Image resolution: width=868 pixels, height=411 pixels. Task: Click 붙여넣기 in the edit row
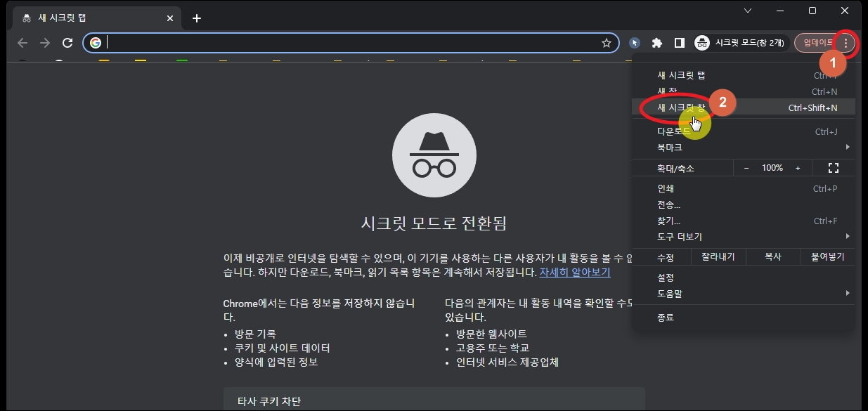828,257
